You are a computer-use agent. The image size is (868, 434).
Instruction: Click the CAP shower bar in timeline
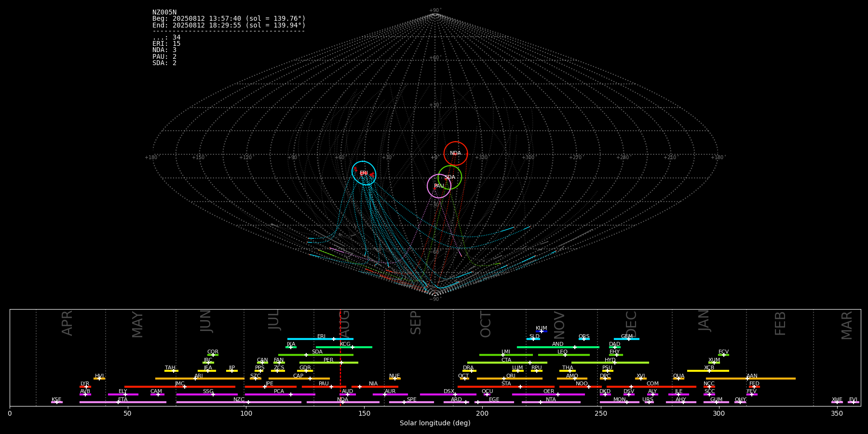[x=299, y=379]
